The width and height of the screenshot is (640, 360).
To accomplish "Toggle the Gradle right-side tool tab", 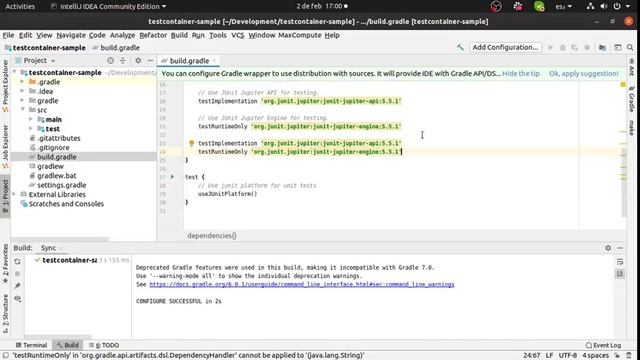I will [x=631, y=99].
